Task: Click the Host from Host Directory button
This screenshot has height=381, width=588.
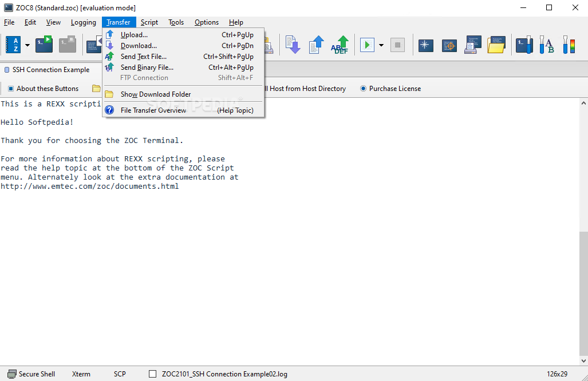Action: click(x=305, y=89)
